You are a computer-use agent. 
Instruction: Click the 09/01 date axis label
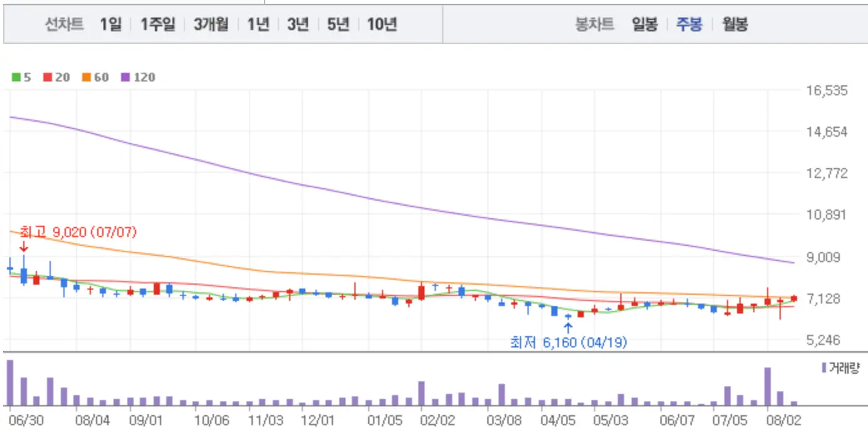click(x=146, y=419)
